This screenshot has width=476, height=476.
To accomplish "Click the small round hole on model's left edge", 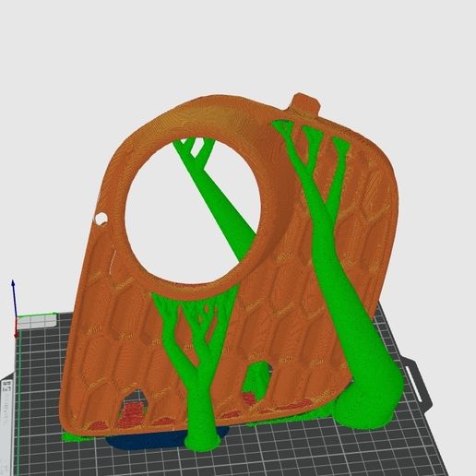I will point(101,219).
